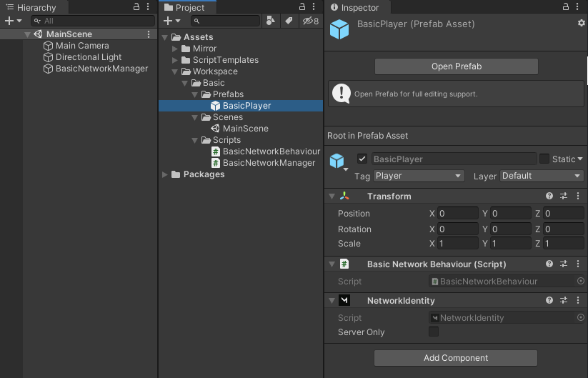Expand the Packages folder
This screenshot has height=378, width=588.
164,174
